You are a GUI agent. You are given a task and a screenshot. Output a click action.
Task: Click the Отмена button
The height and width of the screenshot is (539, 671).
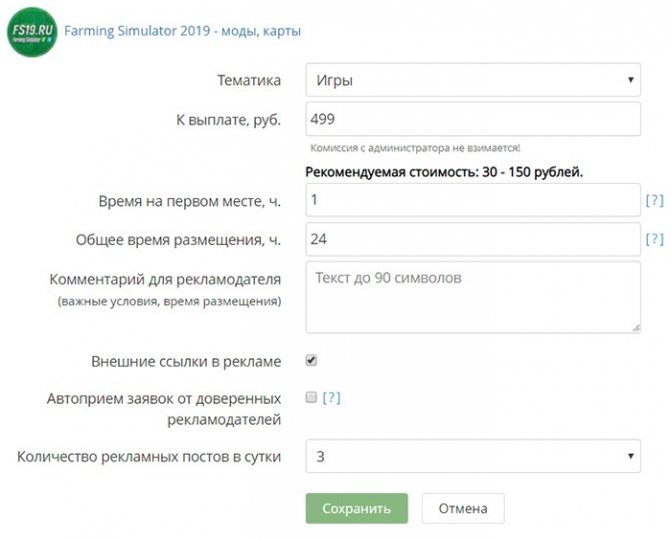[x=463, y=508]
